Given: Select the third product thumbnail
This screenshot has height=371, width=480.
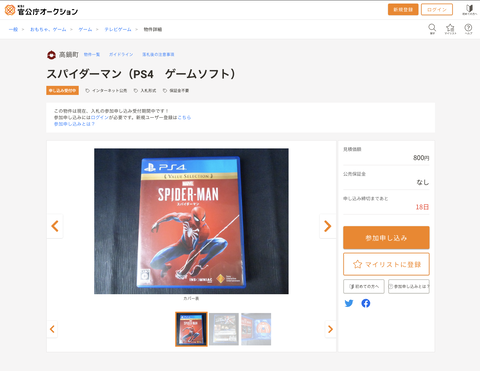Looking at the screenshot, I should click(256, 329).
